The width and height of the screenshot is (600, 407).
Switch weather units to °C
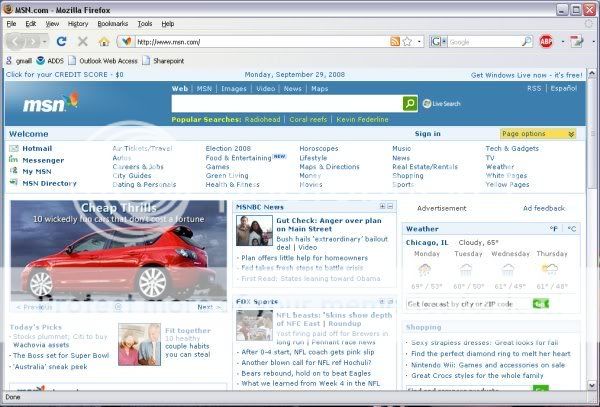click(571, 229)
